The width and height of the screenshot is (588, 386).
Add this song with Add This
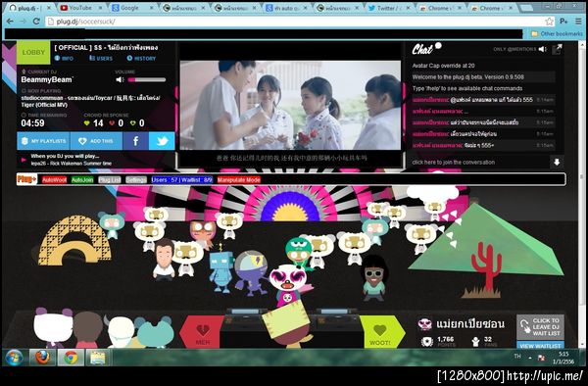[96, 141]
